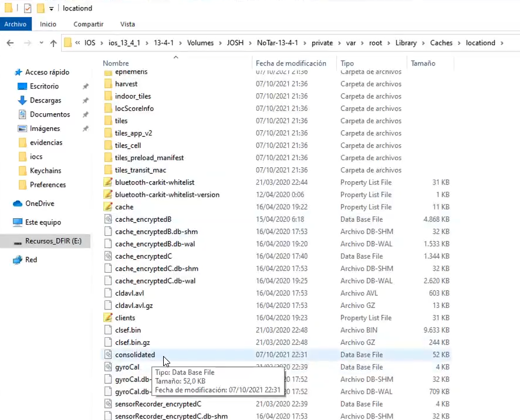Viewport: 520px width, 420px height.
Task: Click the pin icon beside Descargas
Action: [86, 100]
